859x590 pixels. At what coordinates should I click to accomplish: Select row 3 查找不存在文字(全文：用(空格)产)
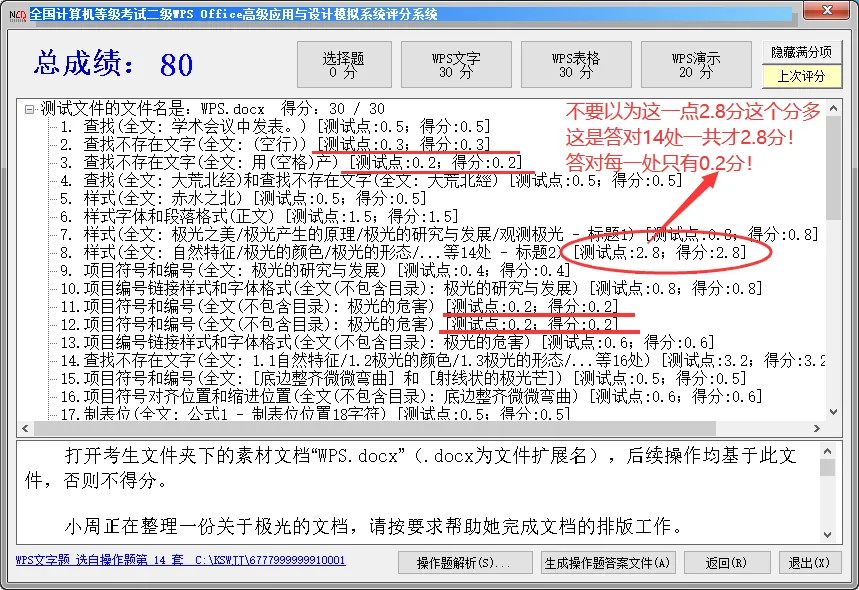pos(291,163)
